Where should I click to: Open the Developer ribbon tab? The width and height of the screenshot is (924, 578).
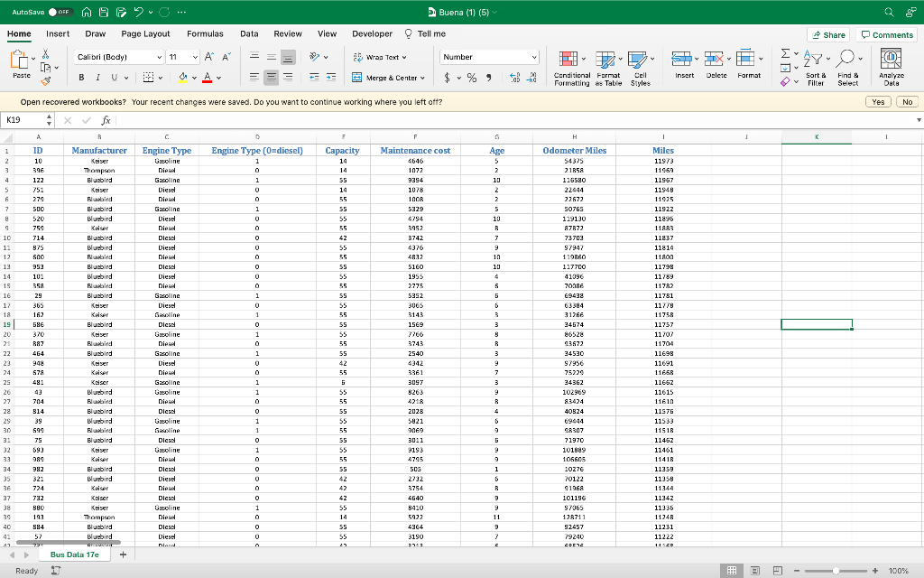(x=372, y=33)
